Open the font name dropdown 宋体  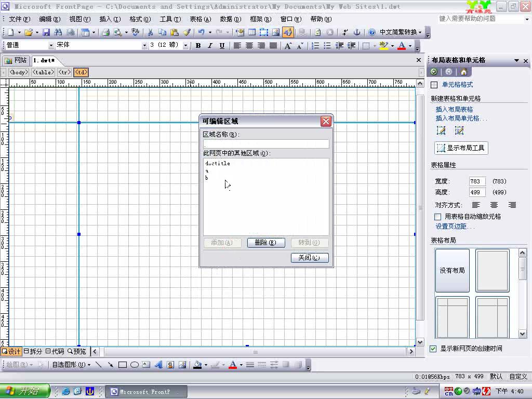tap(144, 46)
